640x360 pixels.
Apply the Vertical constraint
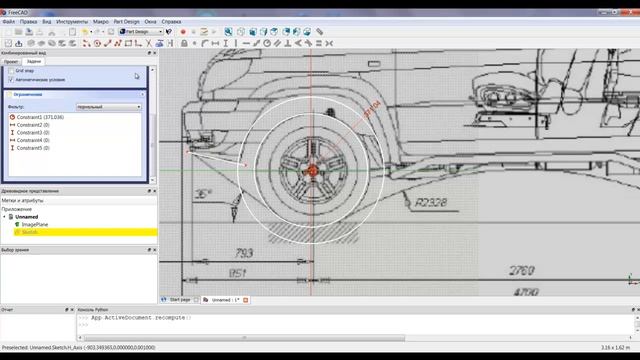[x=236, y=43]
